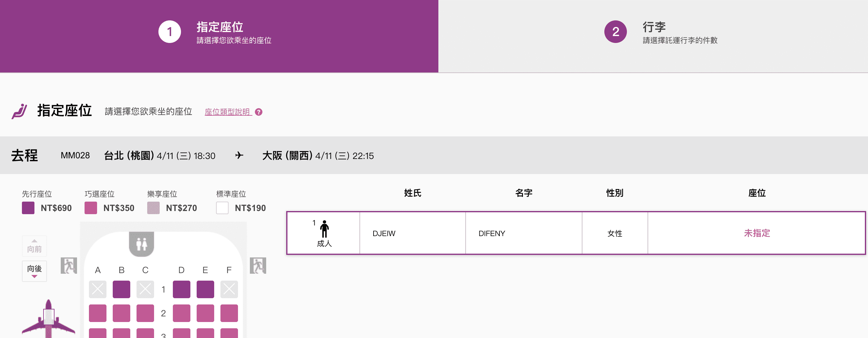This screenshot has width=868, height=338.
Task: Click the 座位 column header
Action: click(x=757, y=193)
